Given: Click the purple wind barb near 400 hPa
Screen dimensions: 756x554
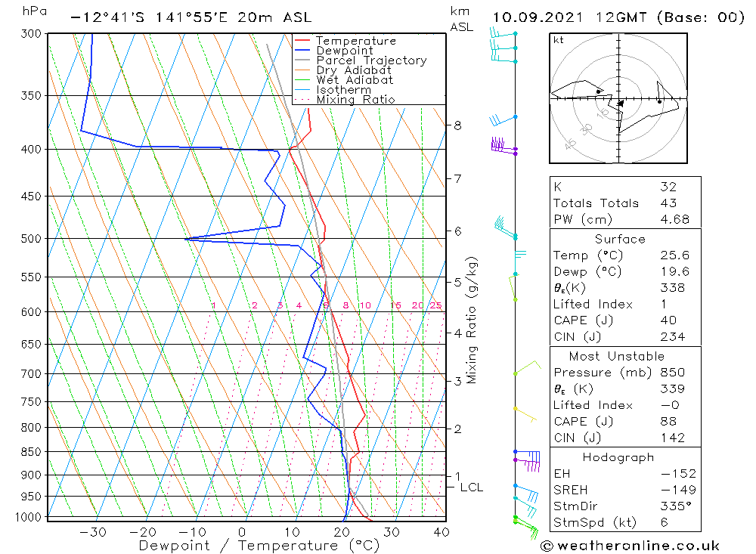Looking at the screenshot, I should [x=504, y=146].
